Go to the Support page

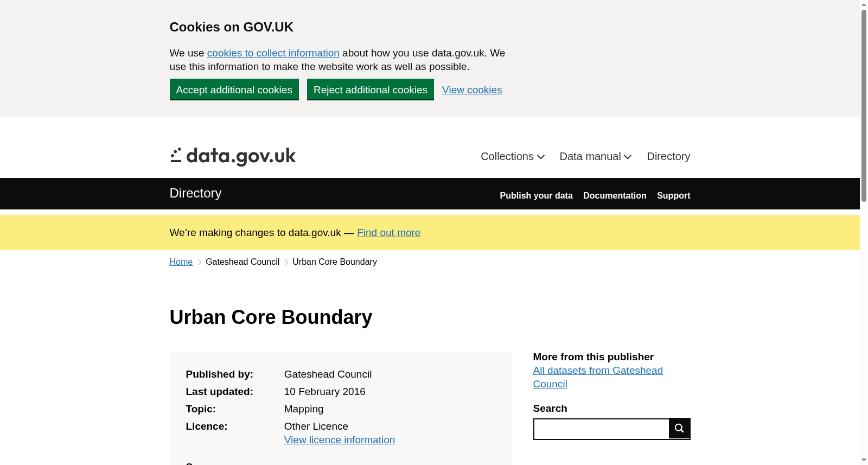673,195
